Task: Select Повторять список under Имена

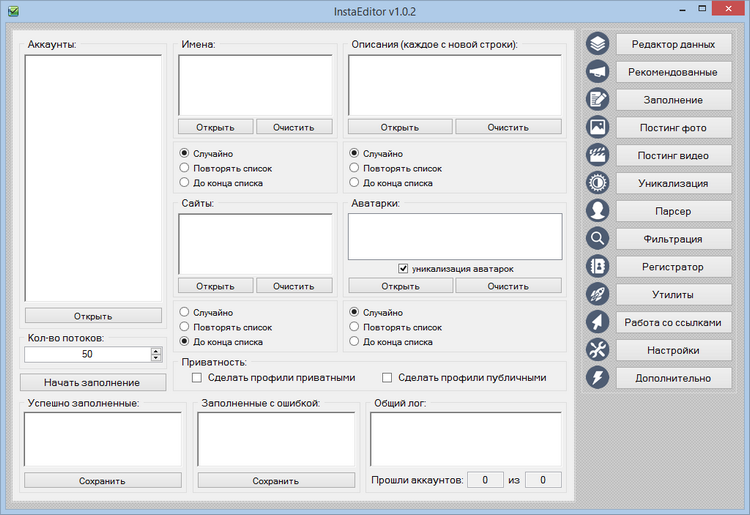Action: (184, 168)
